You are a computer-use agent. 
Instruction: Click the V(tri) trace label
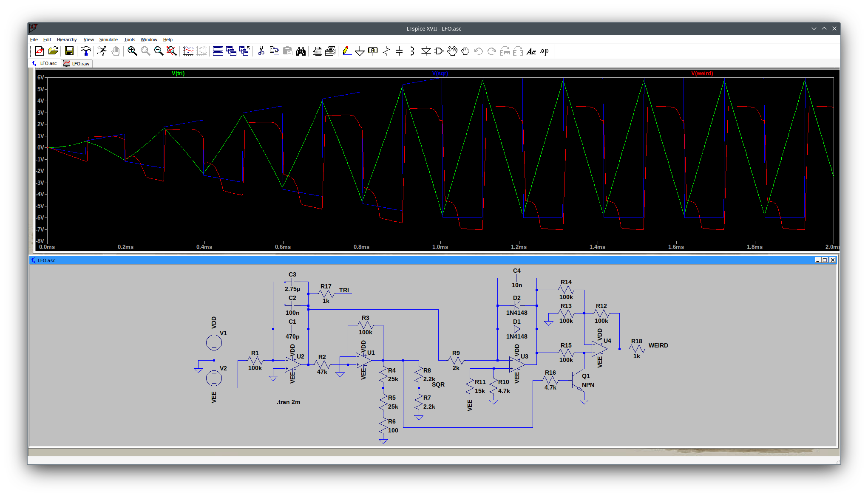pyautogui.click(x=178, y=73)
